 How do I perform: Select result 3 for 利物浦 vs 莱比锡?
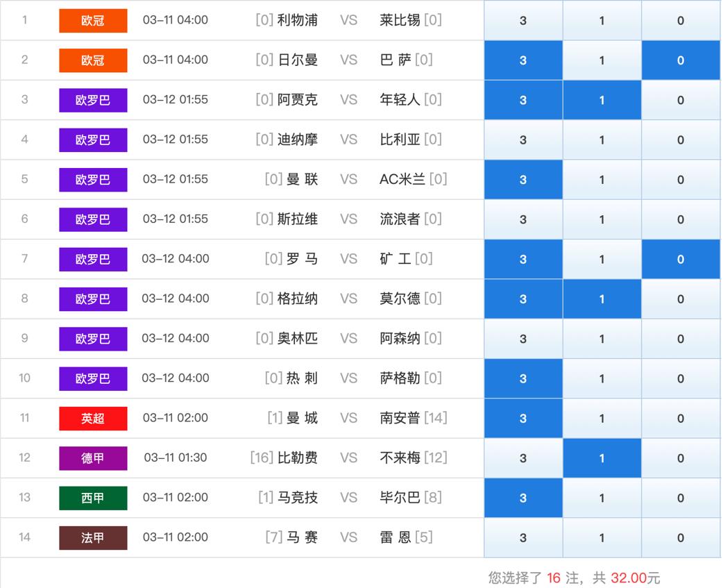(523, 20)
